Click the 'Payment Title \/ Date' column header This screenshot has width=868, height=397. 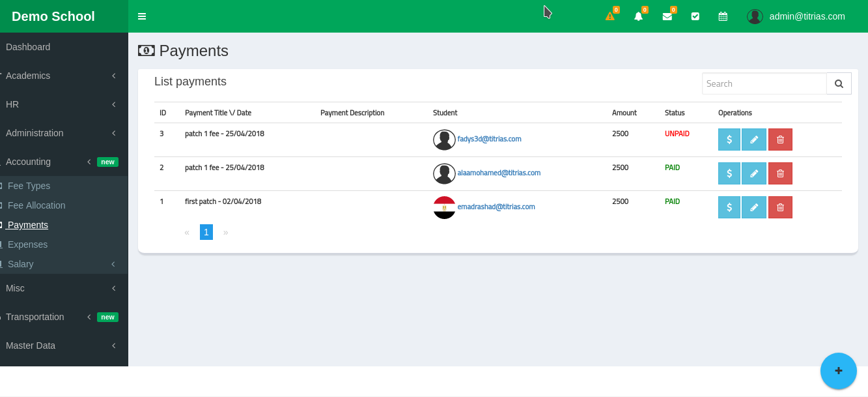(218, 113)
